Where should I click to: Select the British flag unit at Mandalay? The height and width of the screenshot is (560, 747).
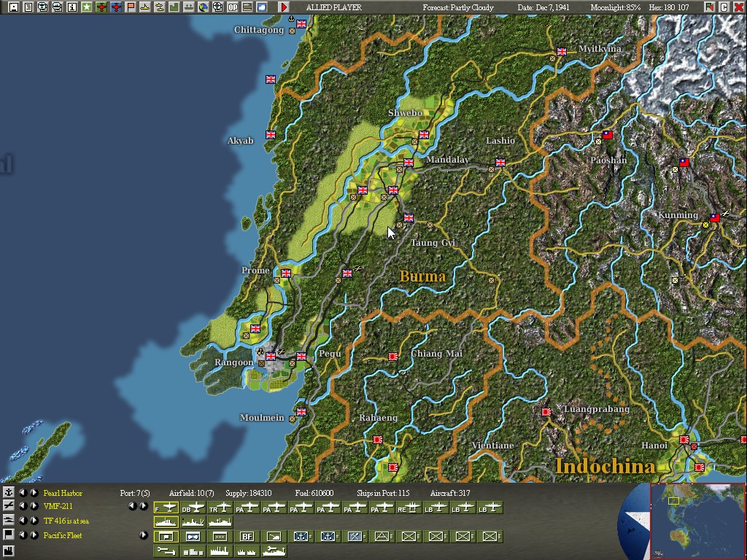point(409,163)
